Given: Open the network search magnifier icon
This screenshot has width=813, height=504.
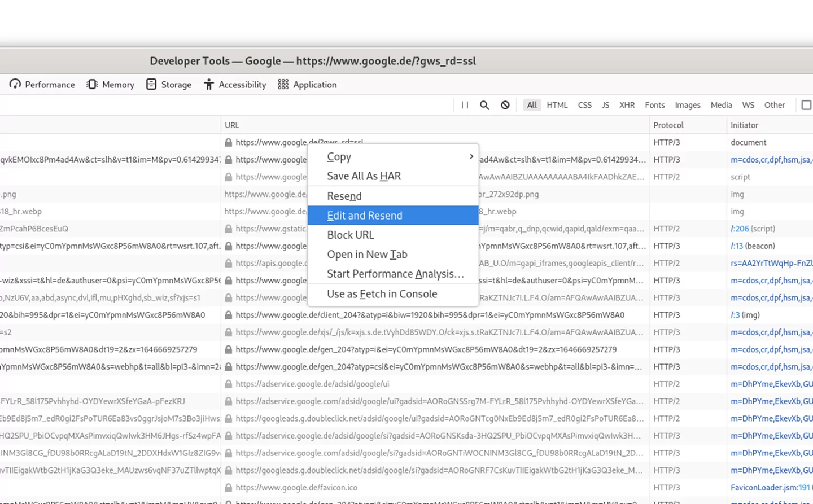Looking at the screenshot, I should point(484,105).
